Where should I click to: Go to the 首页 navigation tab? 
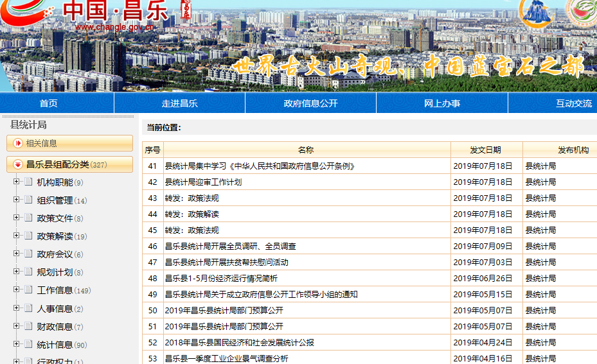(x=48, y=103)
